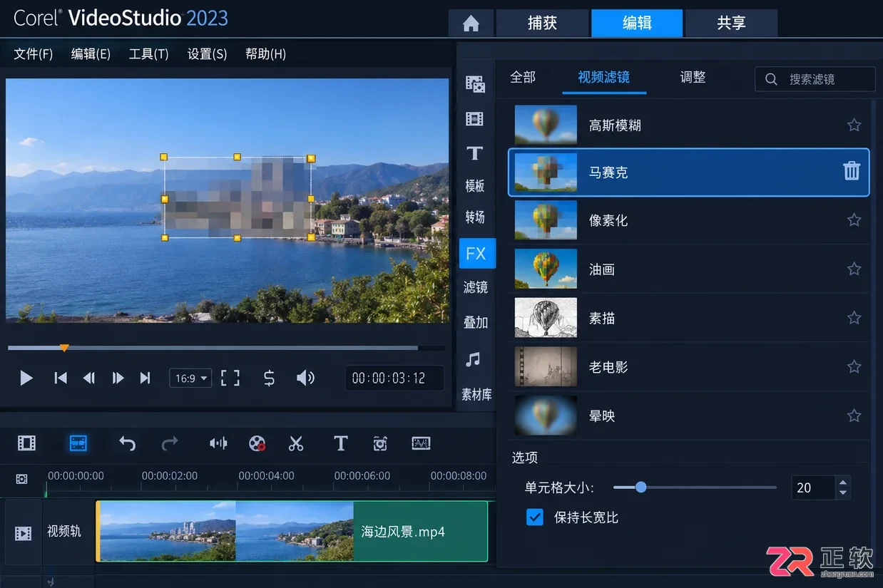Open the Home tab icon

(471, 24)
